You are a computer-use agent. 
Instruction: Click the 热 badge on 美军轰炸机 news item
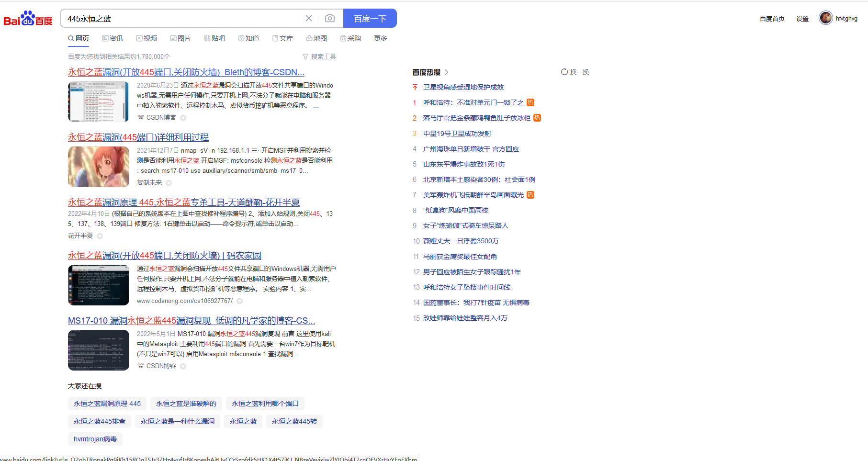(530, 195)
